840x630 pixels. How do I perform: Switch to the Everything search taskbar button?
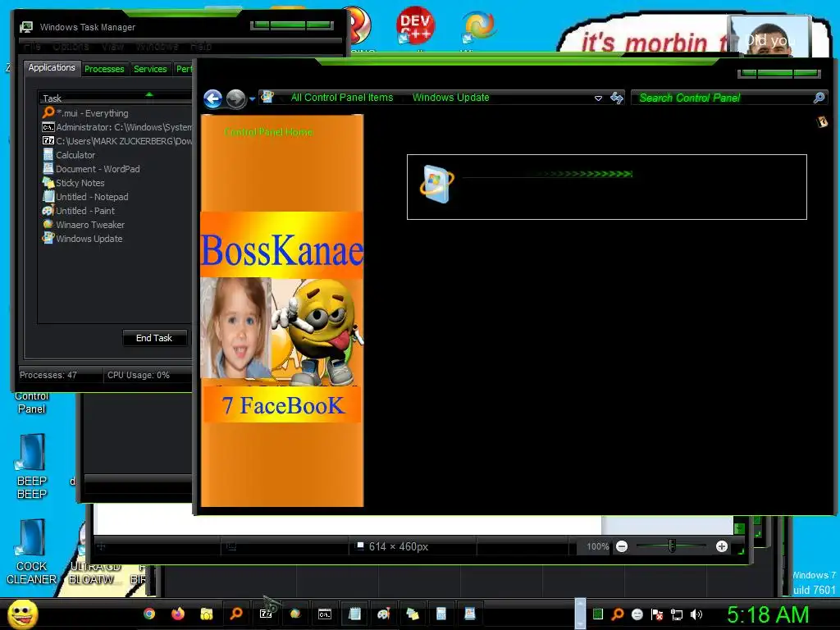235,614
